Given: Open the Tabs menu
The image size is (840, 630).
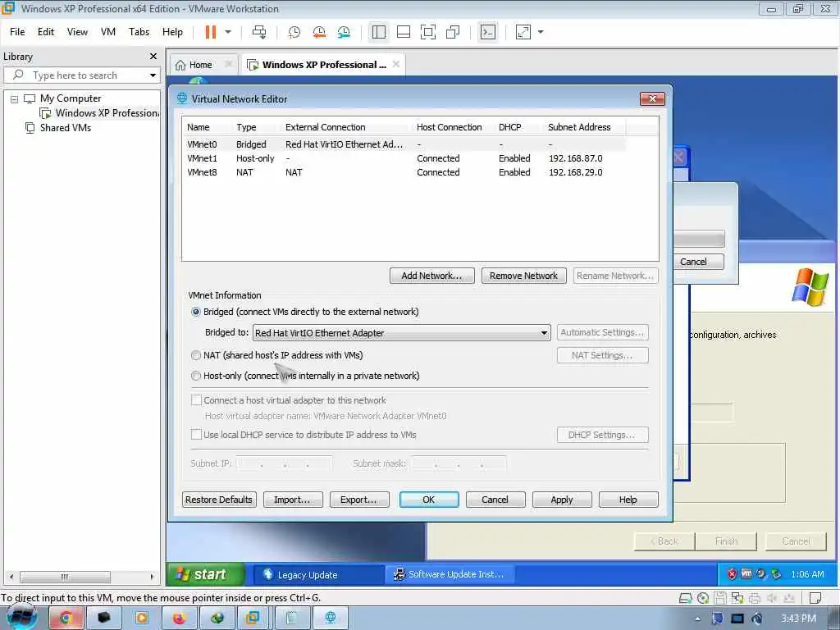Looking at the screenshot, I should point(139,32).
